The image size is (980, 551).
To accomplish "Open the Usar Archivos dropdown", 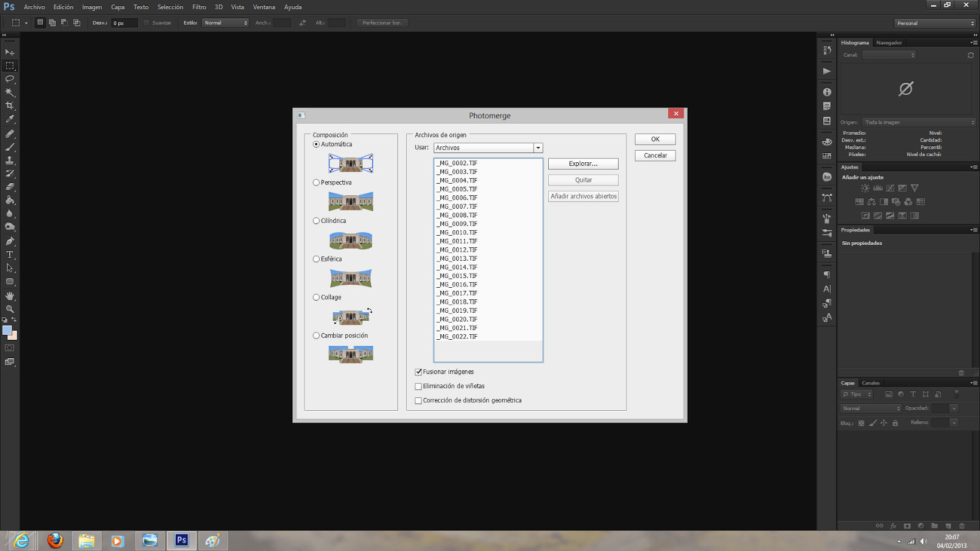I will pyautogui.click(x=488, y=148).
